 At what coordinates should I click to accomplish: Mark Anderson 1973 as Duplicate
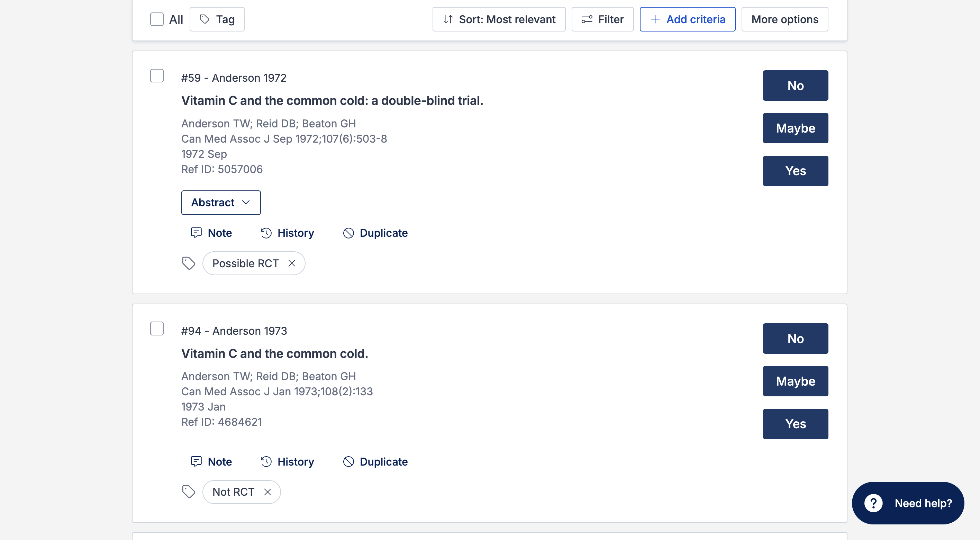375,462
